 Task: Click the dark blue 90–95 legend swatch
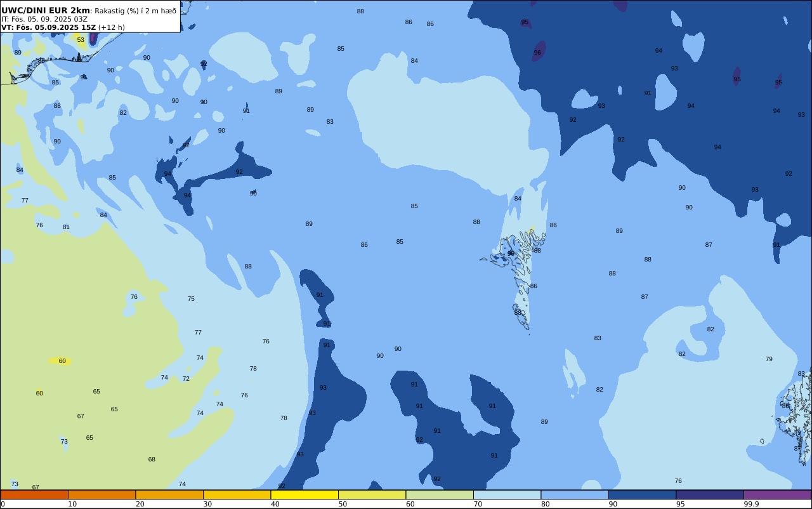[642, 494]
